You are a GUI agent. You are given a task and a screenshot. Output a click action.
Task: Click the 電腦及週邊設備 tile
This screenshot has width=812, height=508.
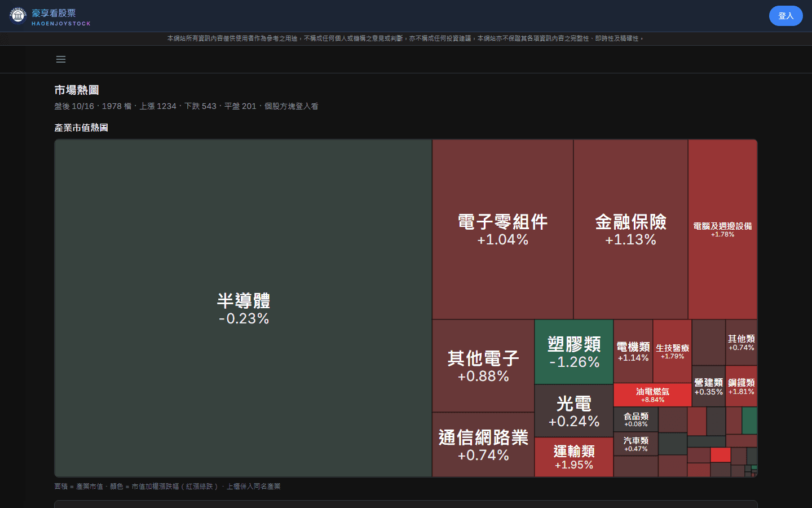click(722, 230)
